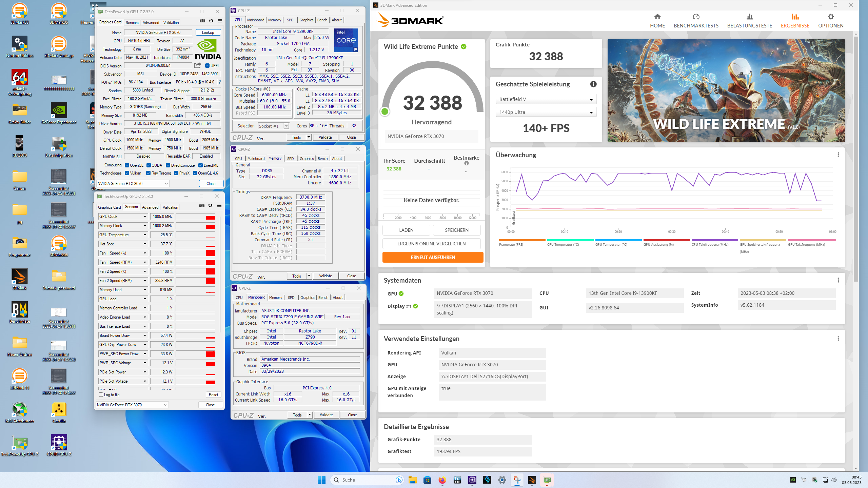Screen dimensions: 868x488
Task: Click camera icon in GPU-Z Sensors window
Action: [x=202, y=205]
